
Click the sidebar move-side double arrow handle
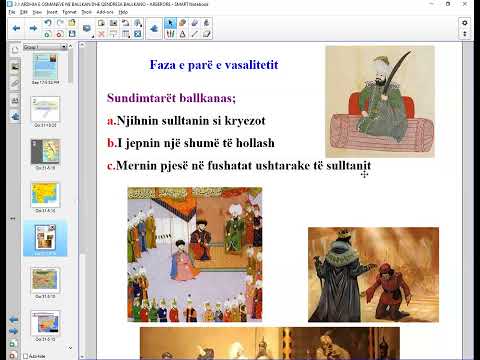[13, 219]
